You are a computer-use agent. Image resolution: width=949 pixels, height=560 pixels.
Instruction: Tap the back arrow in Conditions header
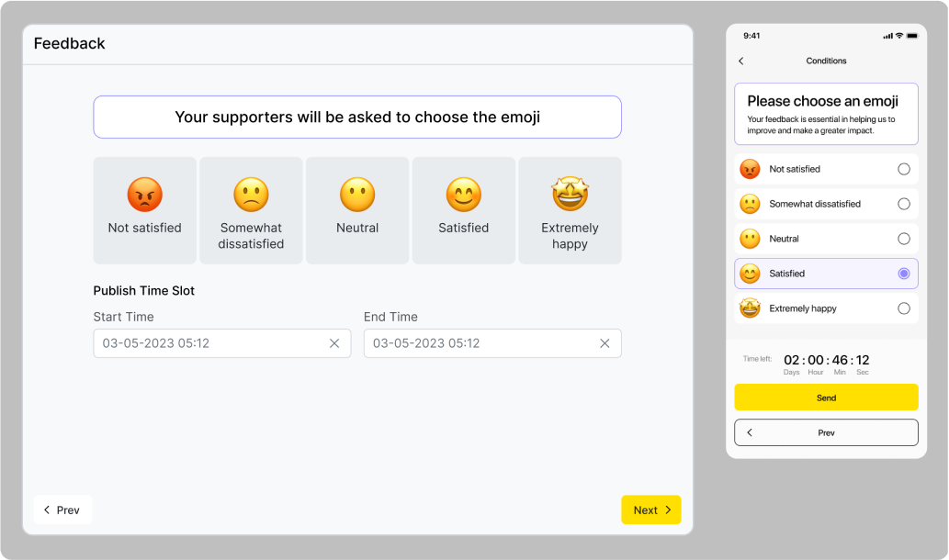pyautogui.click(x=741, y=61)
